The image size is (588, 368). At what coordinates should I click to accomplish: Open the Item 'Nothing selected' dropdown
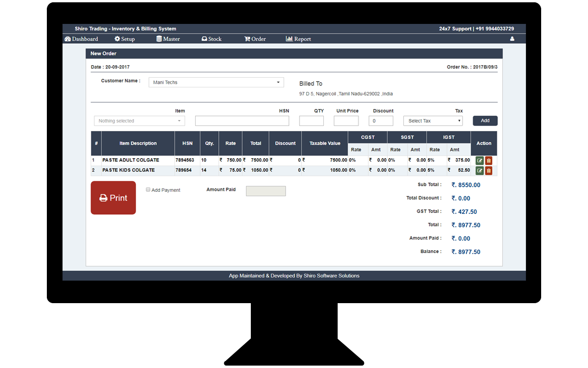[139, 121]
